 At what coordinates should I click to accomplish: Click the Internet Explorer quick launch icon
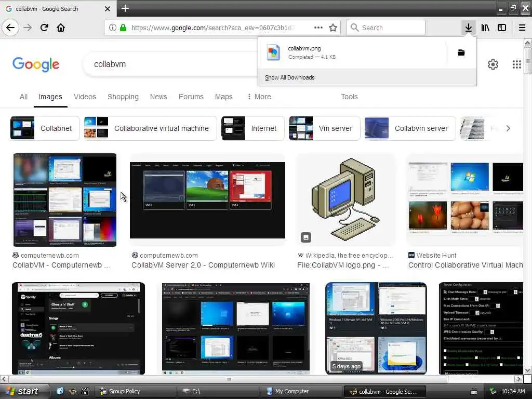(x=60, y=391)
